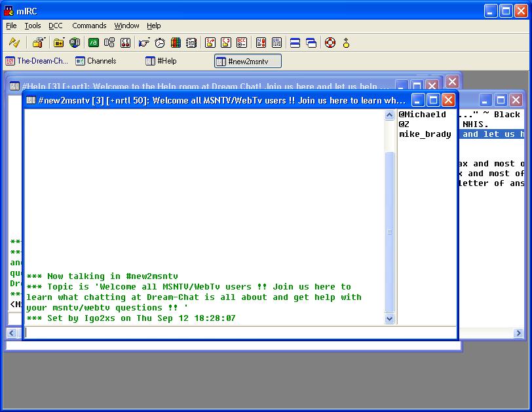
Task: Select the #new2msntv switchbar button
Action: [248, 62]
